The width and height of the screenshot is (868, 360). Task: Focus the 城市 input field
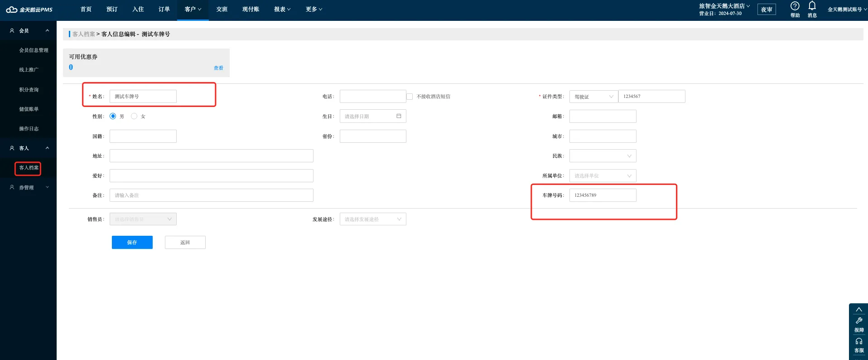coord(603,136)
